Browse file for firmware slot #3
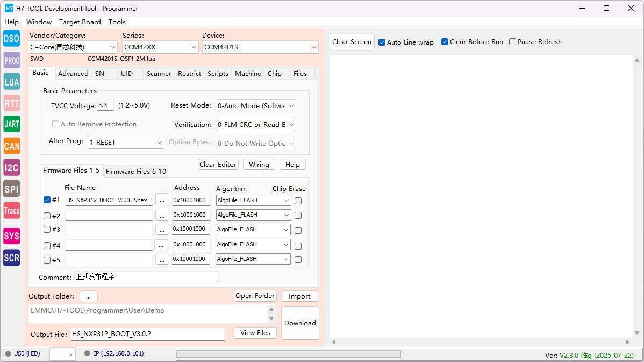Image resolution: width=644 pixels, height=362 pixels. tap(162, 230)
